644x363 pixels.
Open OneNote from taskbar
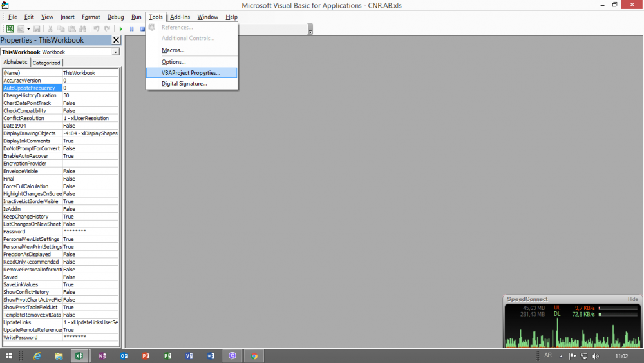[102, 356]
